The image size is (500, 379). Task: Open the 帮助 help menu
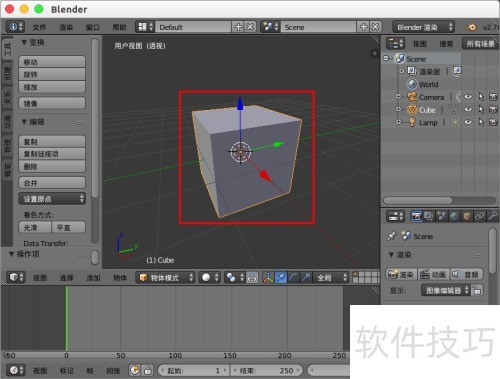[119, 27]
